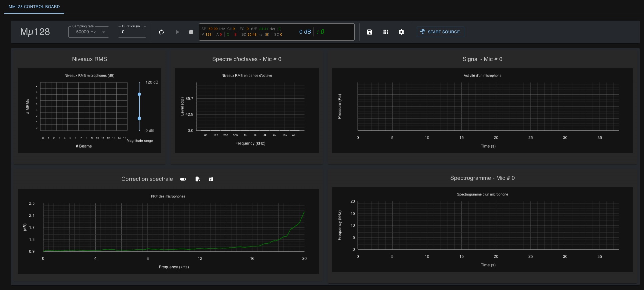Click the "Niveaux RMS en bande d'octave" chart title
Viewport: 644px width, 290px height.
pos(247,76)
